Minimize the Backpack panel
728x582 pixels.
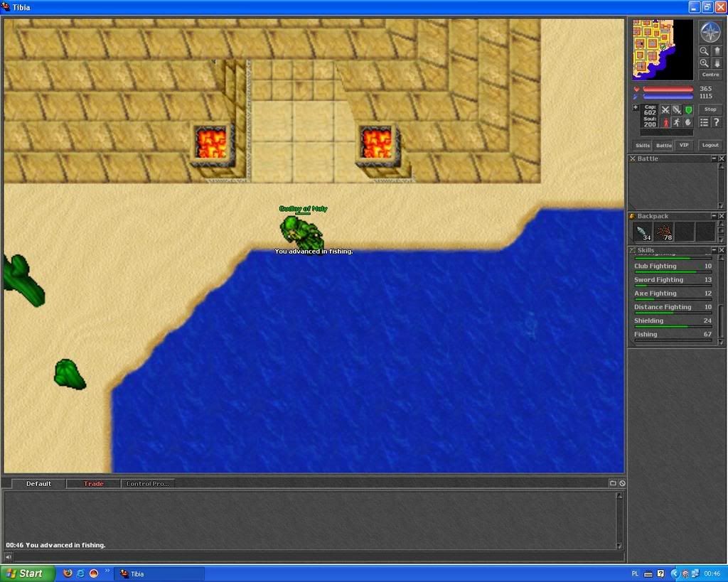[714, 216]
